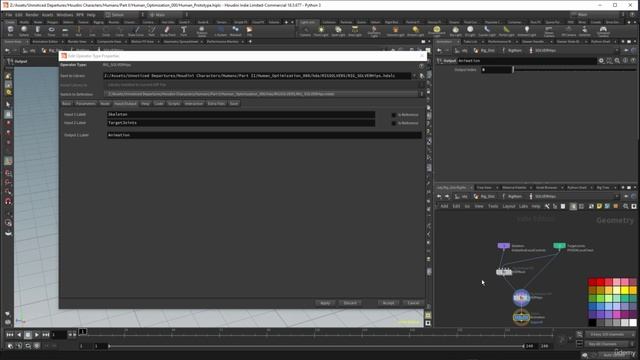Select the Font shelf tool
The image size is (640, 360).
click(184, 31)
